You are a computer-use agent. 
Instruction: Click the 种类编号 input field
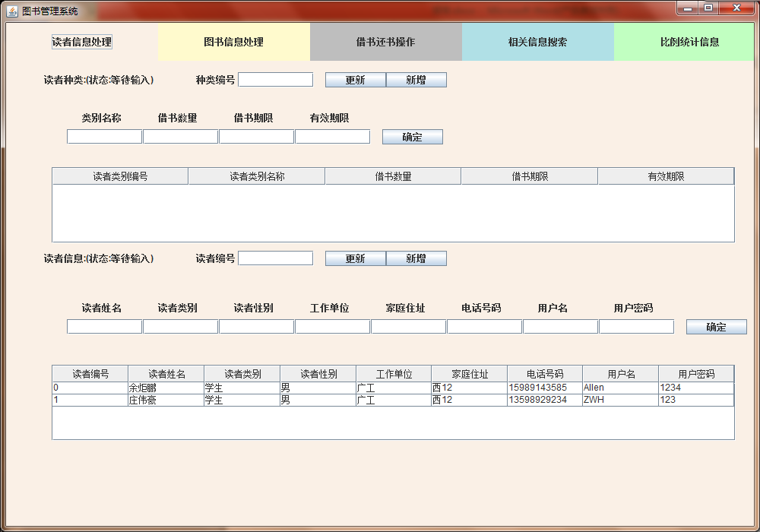click(275, 78)
